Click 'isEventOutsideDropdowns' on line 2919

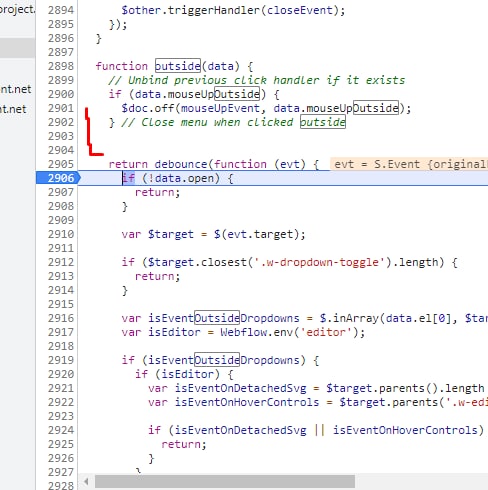223,360
